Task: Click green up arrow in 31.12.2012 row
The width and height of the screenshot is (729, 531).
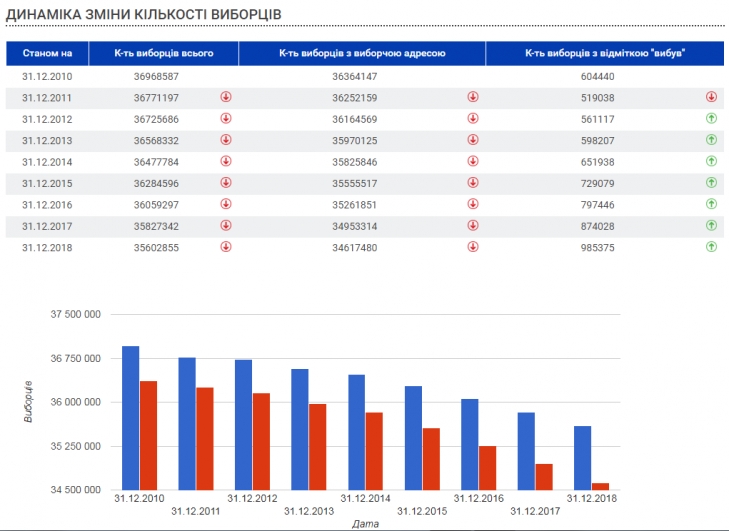Action: 711,119
